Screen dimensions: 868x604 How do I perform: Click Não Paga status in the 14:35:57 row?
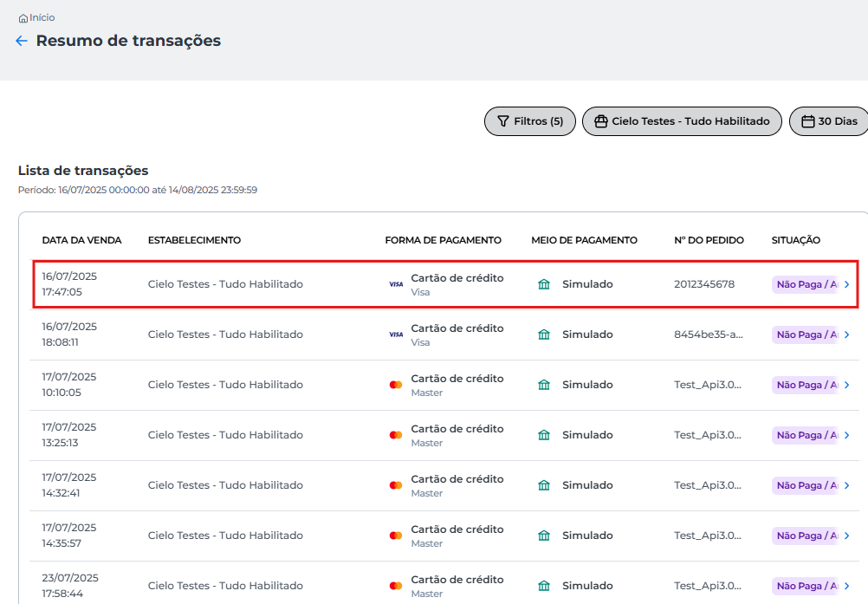(806, 536)
